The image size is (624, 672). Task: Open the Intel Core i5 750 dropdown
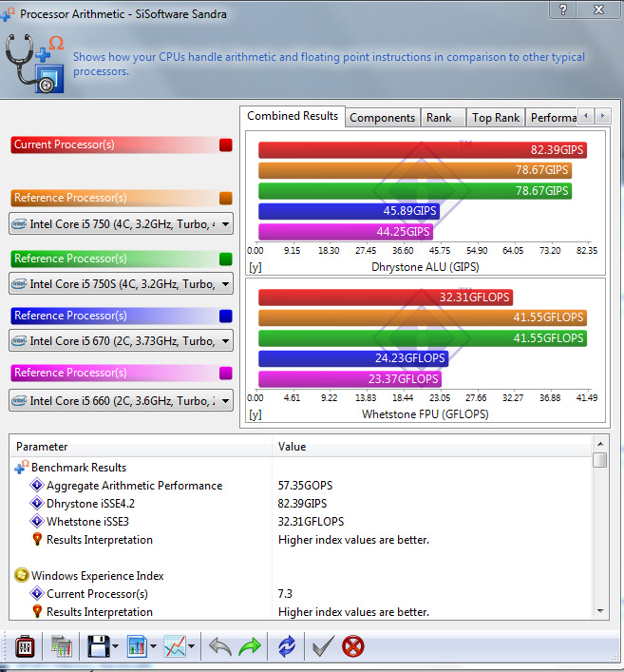[122, 223]
